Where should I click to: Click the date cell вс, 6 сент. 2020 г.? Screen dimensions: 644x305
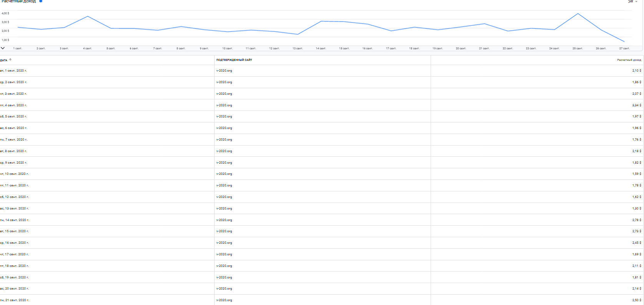(x=13, y=128)
